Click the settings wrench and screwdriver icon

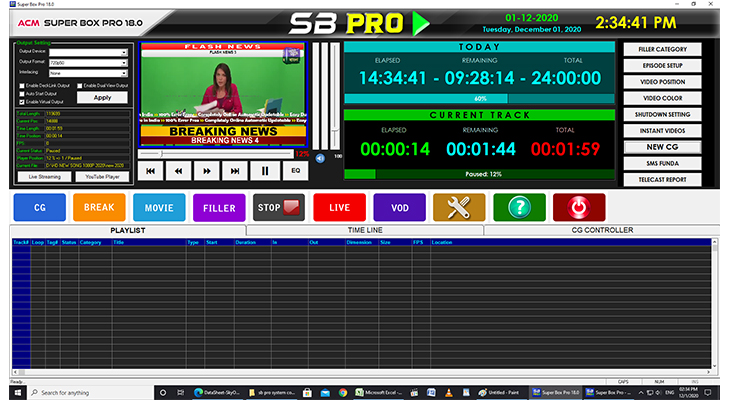pyautogui.click(x=459, y=208)
